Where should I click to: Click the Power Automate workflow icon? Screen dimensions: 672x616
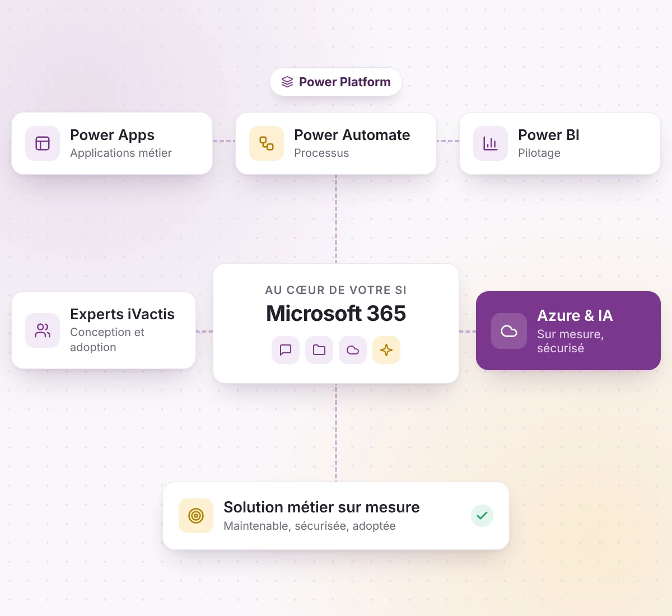pyautogui.click(x=267, y=143)
